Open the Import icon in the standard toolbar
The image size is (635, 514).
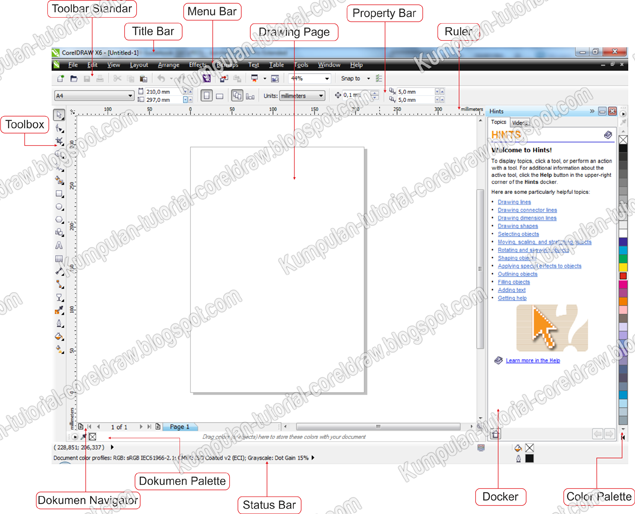pos(224,79)
